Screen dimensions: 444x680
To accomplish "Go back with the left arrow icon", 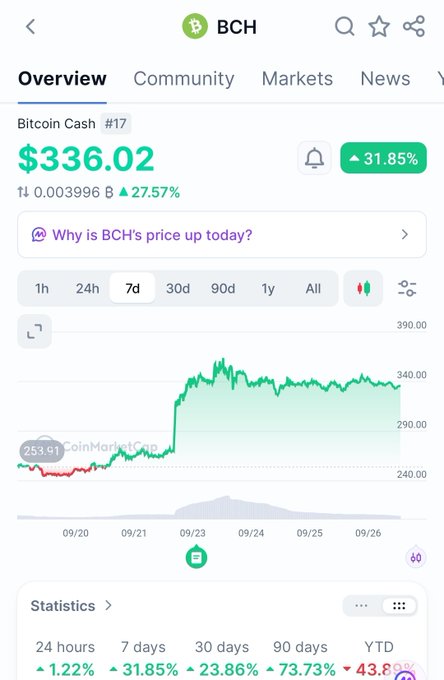I will 30,27.
